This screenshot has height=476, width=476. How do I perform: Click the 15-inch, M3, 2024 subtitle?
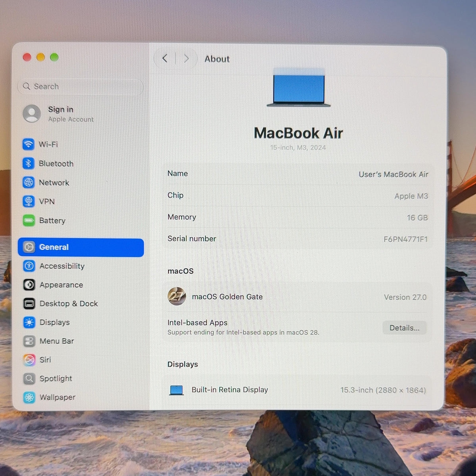coord(298,148)
